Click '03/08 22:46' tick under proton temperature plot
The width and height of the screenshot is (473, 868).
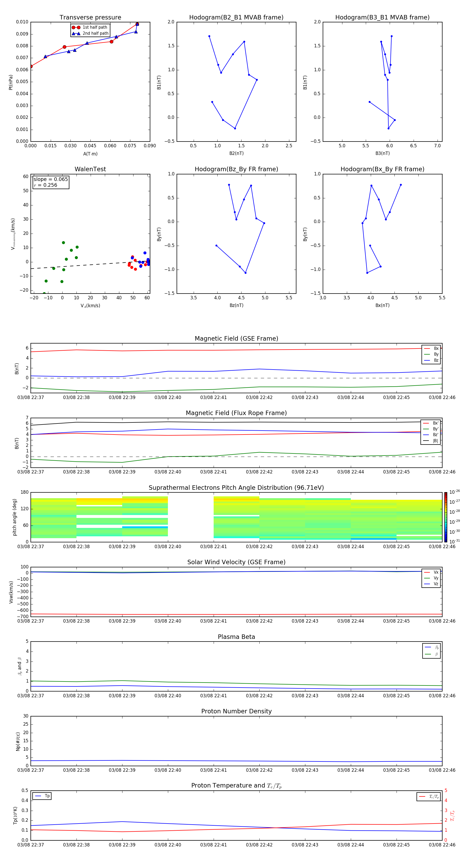point(442,845)
